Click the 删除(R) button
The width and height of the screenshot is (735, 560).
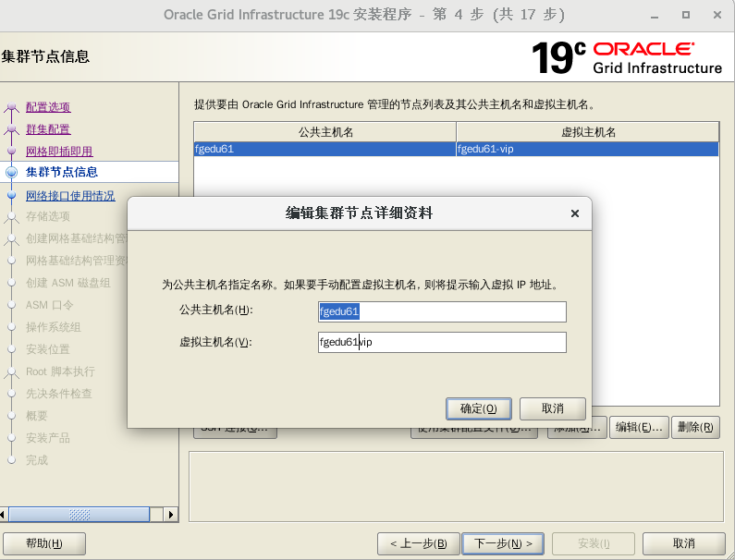pyautogui.click(x=695, y=427)
